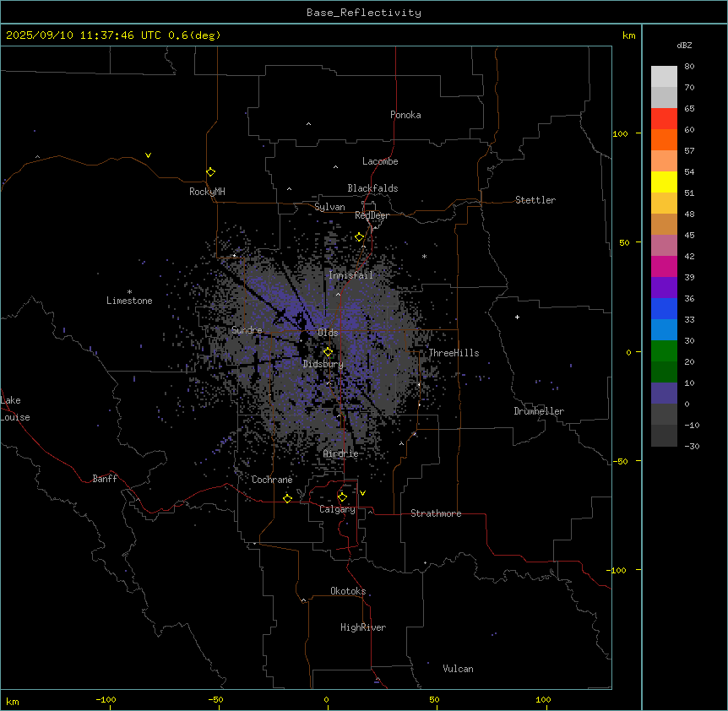728x711 pixels.
Task: Click the Base_Reflectivity title text
Action: click(364, 13)
